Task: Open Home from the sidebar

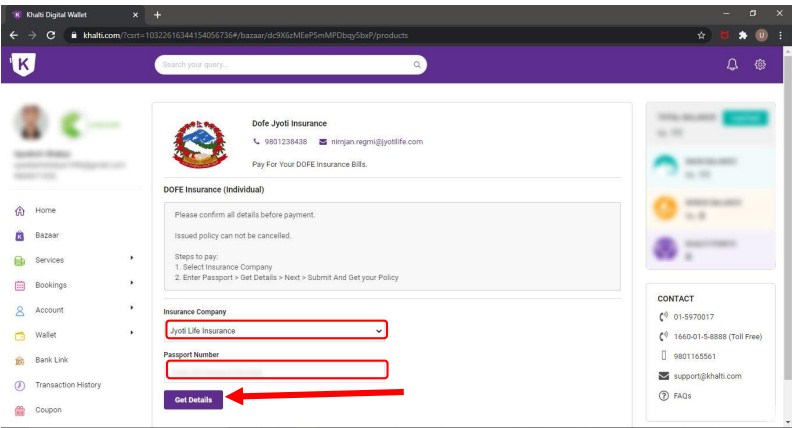Action: pyautogui.click(x=45, y=211)
